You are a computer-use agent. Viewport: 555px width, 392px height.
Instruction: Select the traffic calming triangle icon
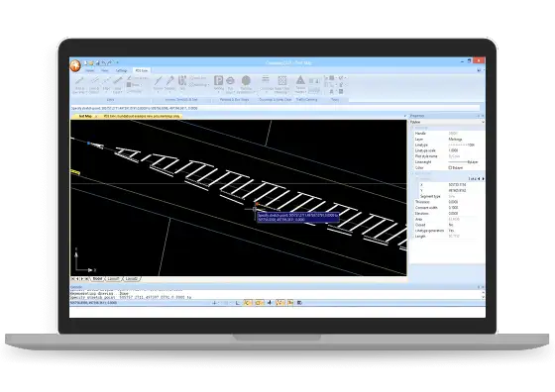(x=300, y=80)
